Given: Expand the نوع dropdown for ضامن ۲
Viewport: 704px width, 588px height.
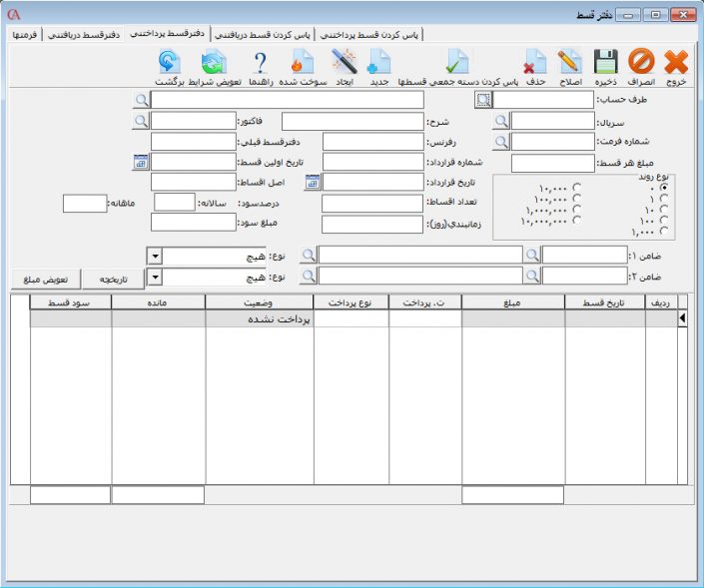Looking at the screenshot, I should point(154,276).
